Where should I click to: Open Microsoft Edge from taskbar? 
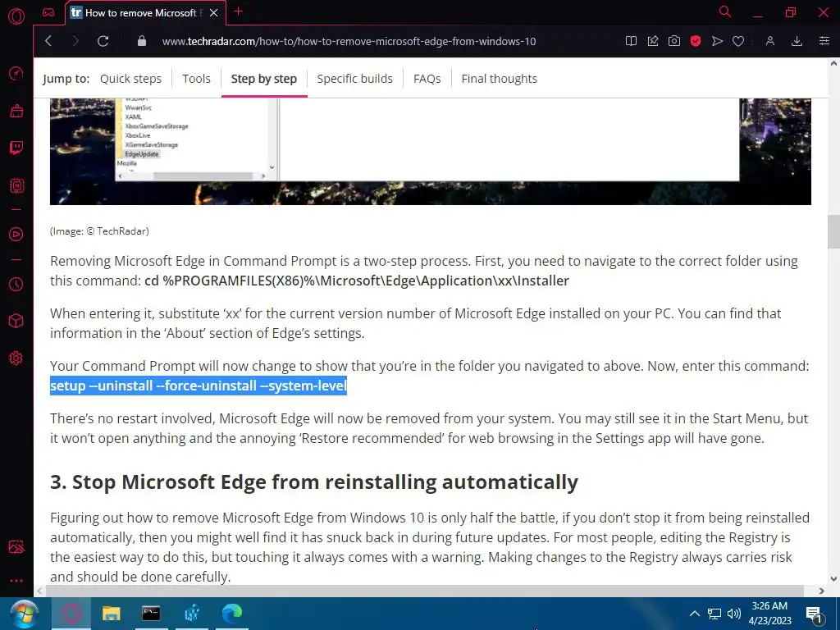tap(232, 614)
